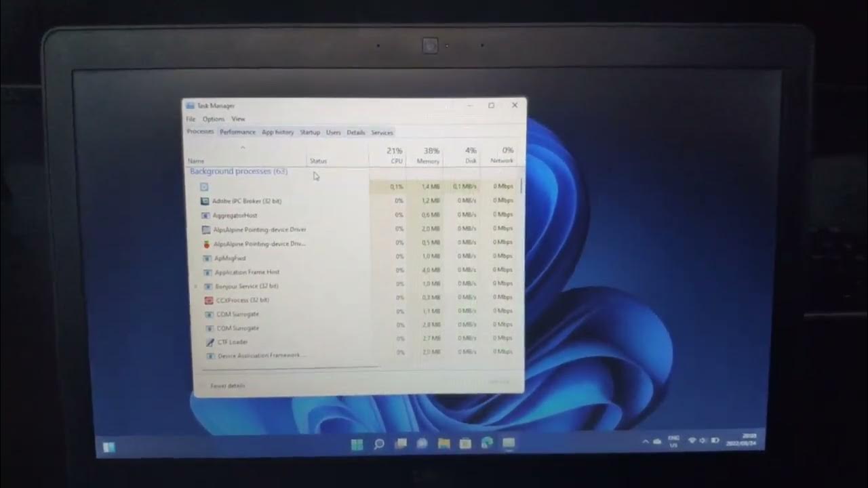Screen dimensions: 868x488
Task: Click Fewer details button
Action: (228, 386)
